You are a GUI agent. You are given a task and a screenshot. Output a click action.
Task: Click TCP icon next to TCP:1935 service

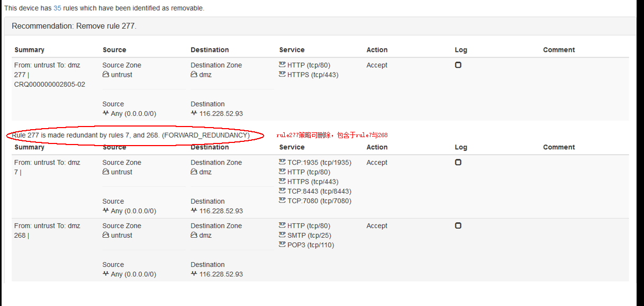[x=282, y=163]
